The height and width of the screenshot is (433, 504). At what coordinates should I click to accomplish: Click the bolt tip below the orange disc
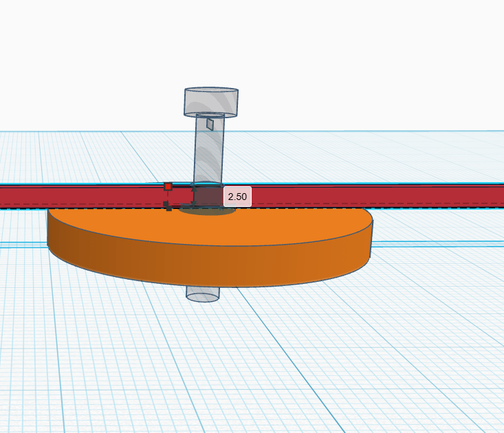pyautogui.click(x=203, y=294)
